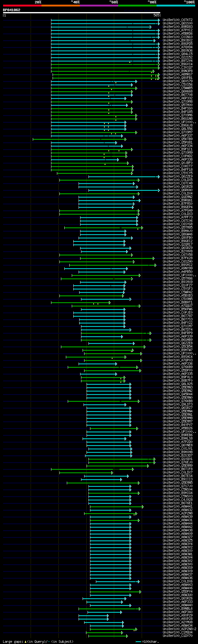Select the UniRef100_Q5DPY4 label
198x644 pixels.
tap(178, 591)
